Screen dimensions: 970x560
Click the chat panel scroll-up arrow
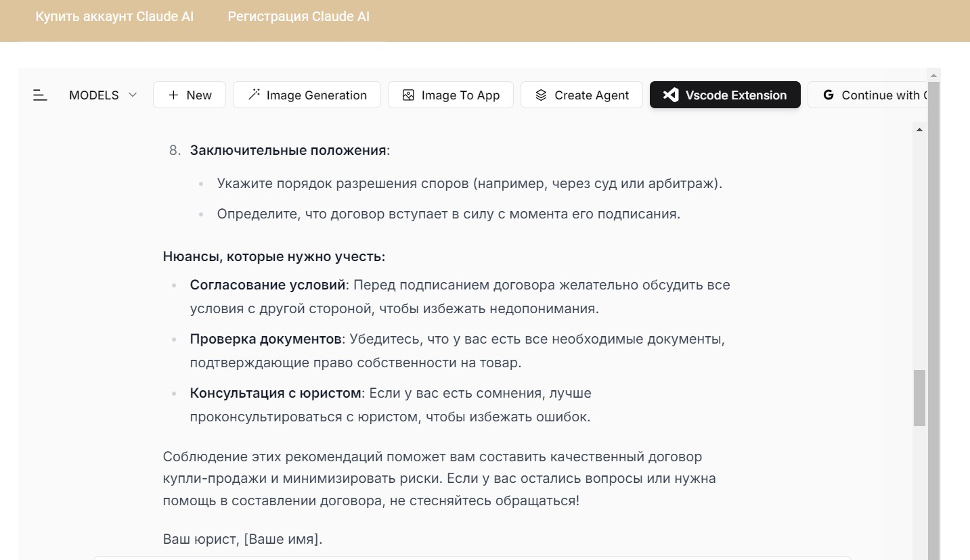[x=919, y=129]
